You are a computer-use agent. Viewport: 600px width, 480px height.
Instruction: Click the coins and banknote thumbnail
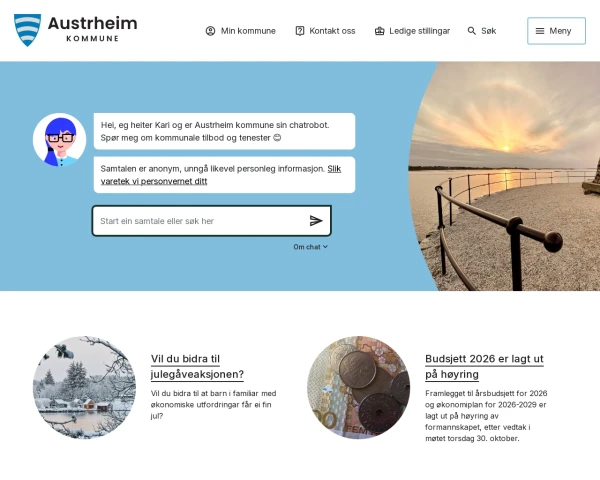click(359, 387)
